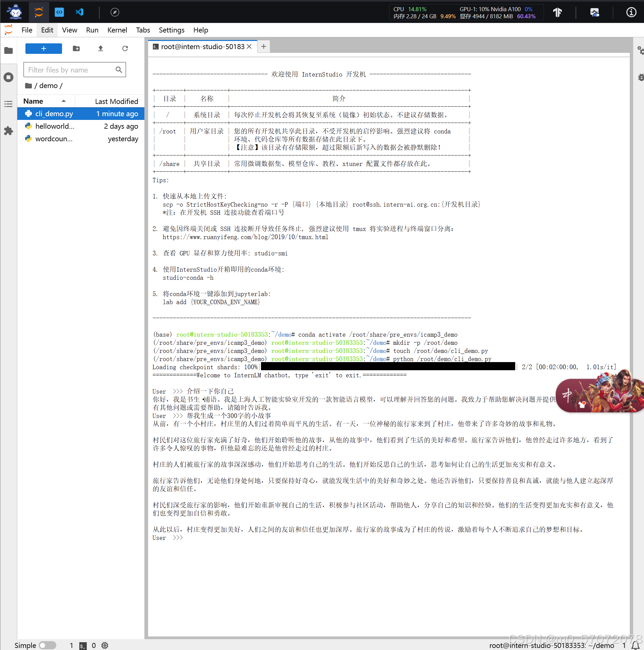The image size is (644, 650).
Task: Open the blue code terminal icon
Action: tap(59, 12)
